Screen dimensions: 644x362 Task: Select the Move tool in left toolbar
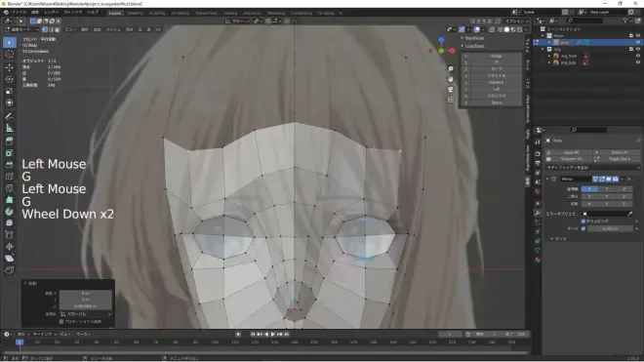[10, 67]
